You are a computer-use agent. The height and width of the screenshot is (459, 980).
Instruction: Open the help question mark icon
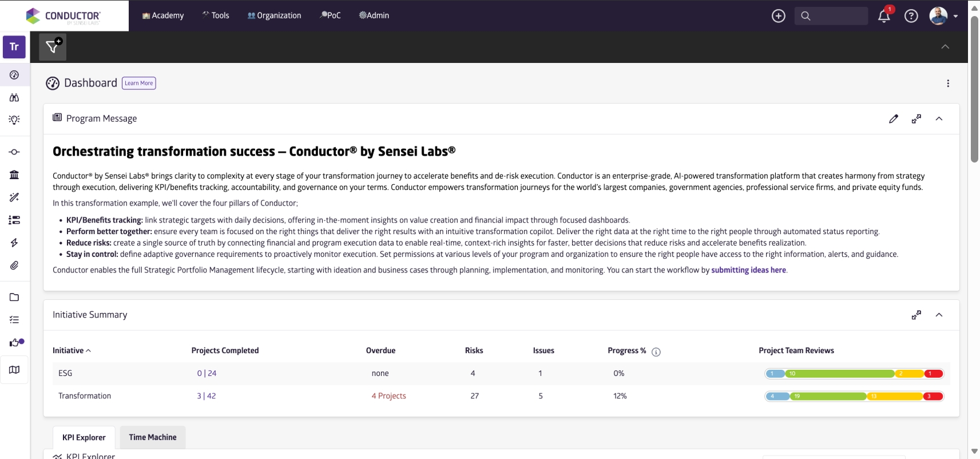coord(911,16)
